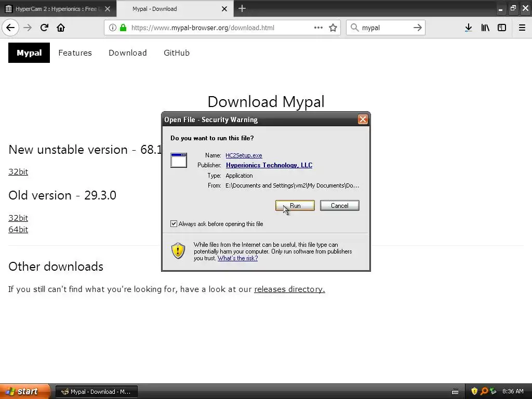Open Hyperionics Technology, LLC publisher link
Viewport: 532px width, 399px height.
269,165
